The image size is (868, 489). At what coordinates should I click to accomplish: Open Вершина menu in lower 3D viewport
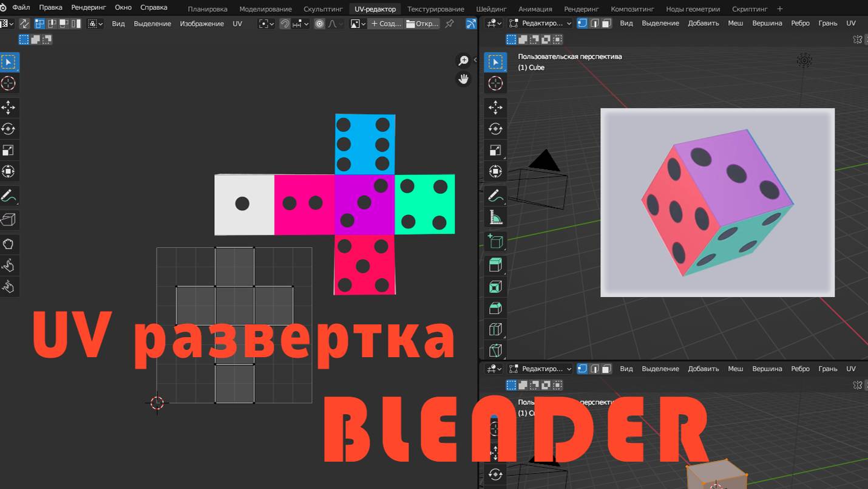[767, 369]
